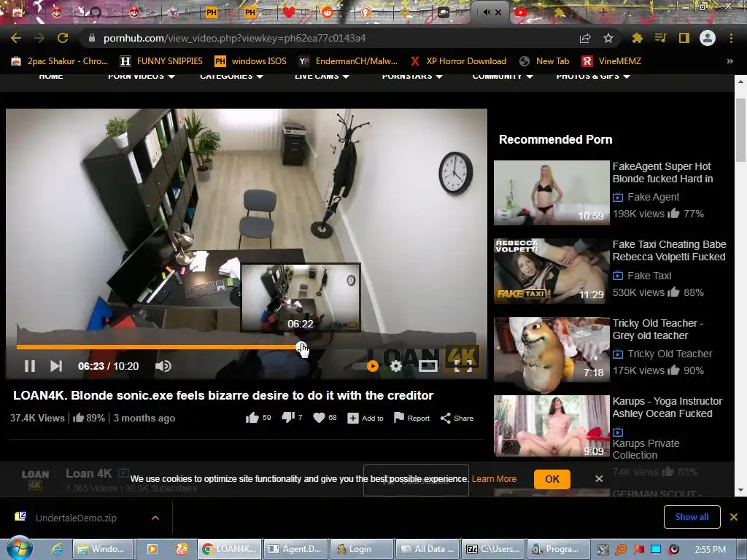Open the media control toolbar icon
The width and height of the screenshot is (747, 560).
(660, 38)
